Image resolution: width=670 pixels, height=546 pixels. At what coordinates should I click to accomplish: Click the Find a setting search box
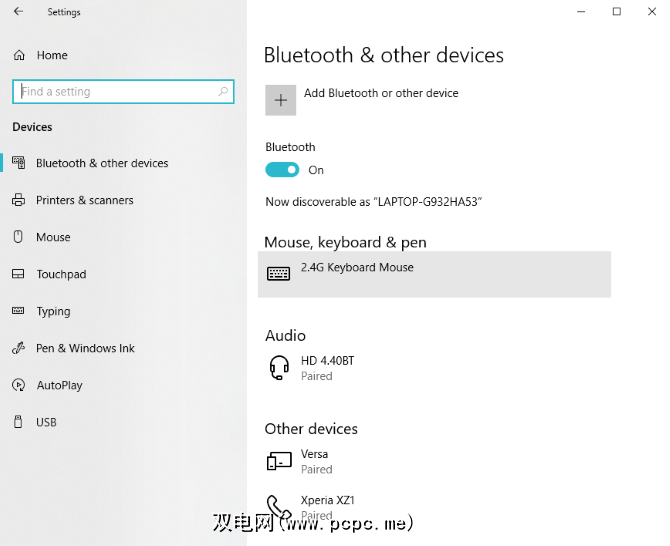click(115, 91)
